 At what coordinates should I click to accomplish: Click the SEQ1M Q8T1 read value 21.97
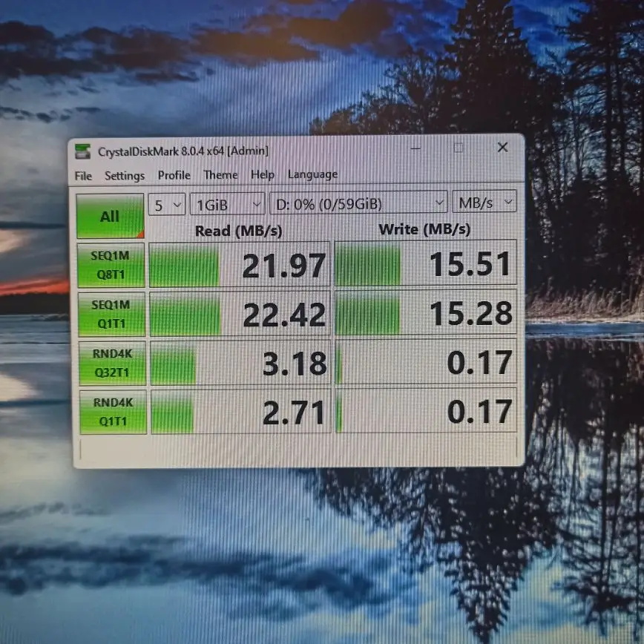coord(240,265)
